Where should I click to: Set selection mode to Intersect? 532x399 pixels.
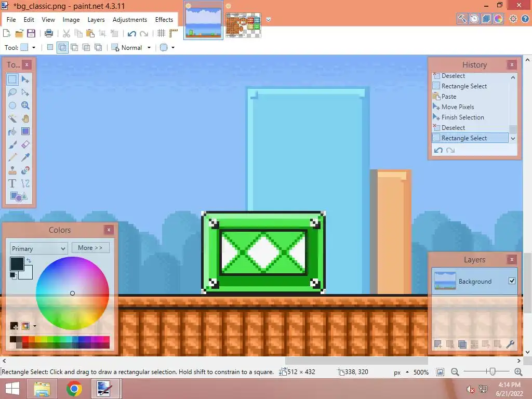(86, 47)
